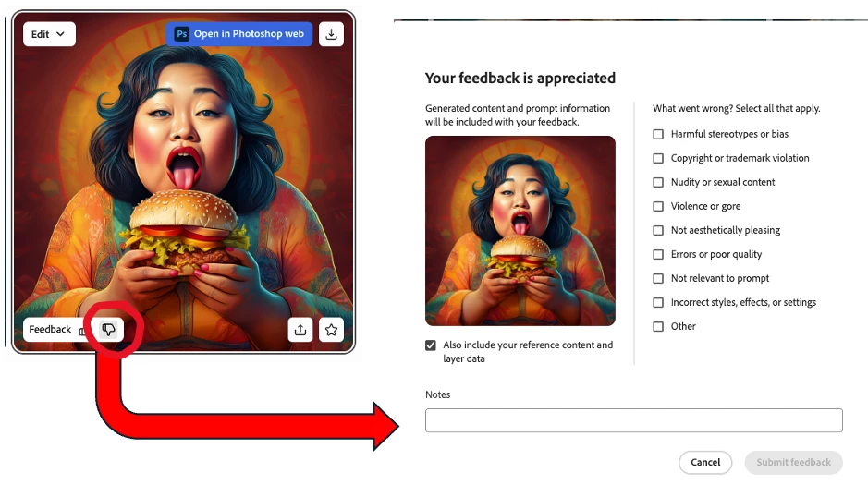Check Not relevant to prompt
This screenshot has width=868, height=497.
point(658,278)
